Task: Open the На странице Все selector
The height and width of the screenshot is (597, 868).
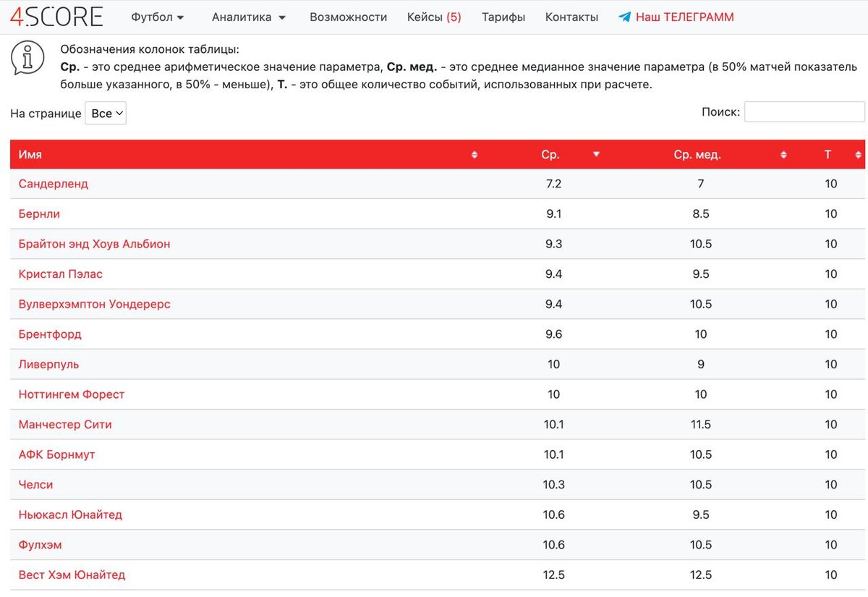Action: coord(106,114)
